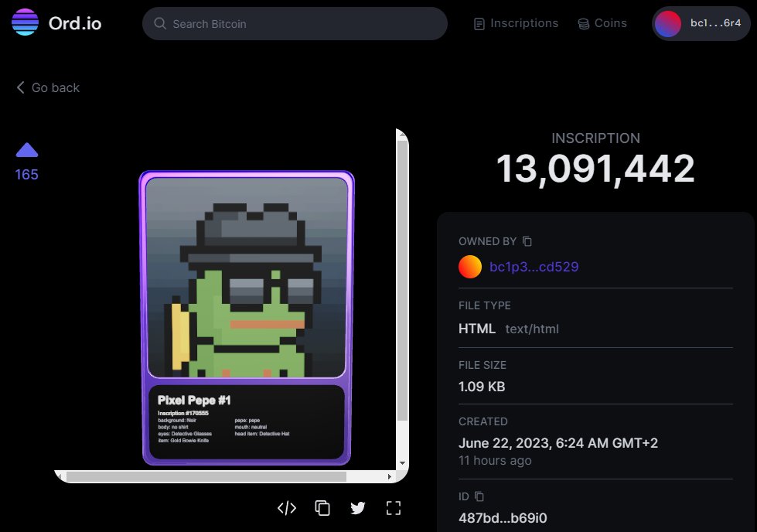Viewport: 757px width, 532px height.
Task: Click the Inscriptions document icon
Action: (x=479, y=24)
